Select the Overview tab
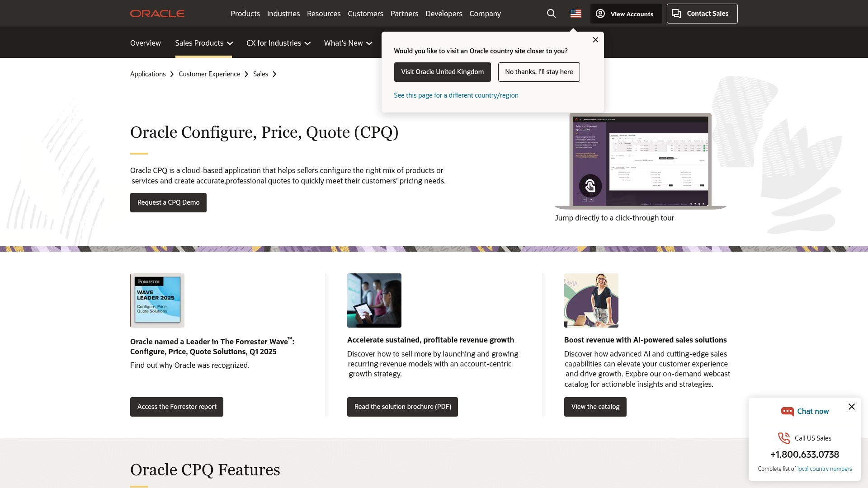The image size is (868, 488). coord(145,43)
